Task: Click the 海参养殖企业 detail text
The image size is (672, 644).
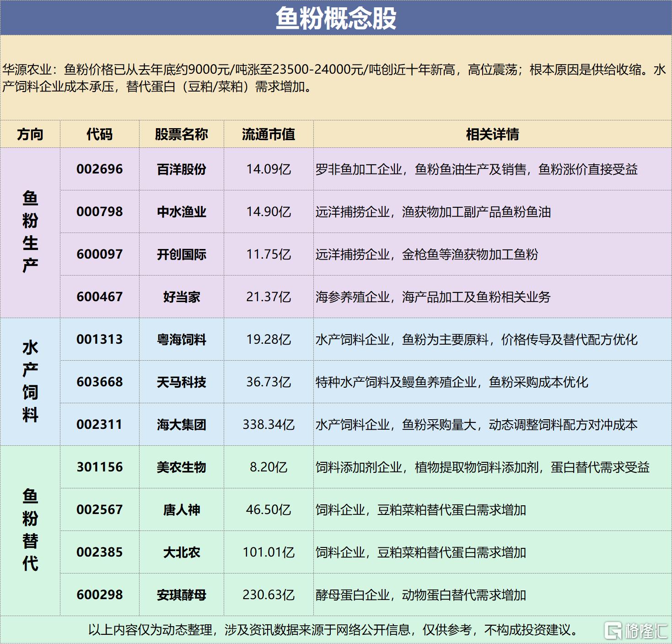Action: [352, 297]
